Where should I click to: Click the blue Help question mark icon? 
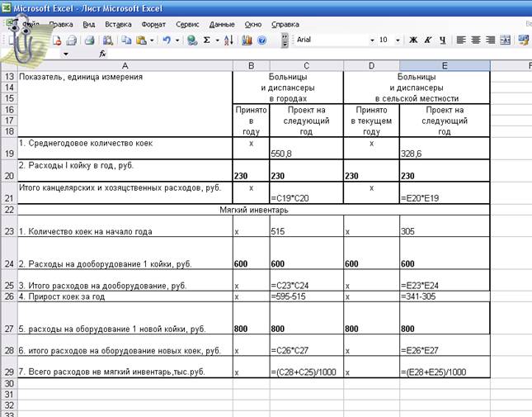(261, 40)
